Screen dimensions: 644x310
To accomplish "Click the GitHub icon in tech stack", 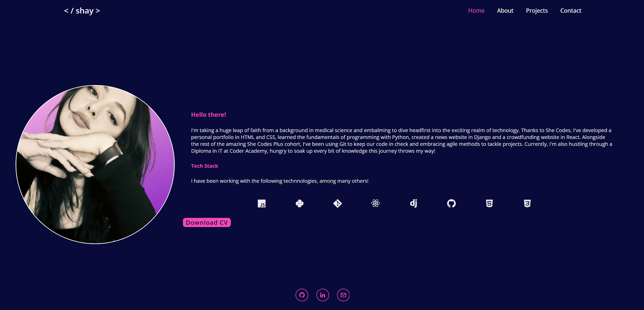I will pos(451,203).
